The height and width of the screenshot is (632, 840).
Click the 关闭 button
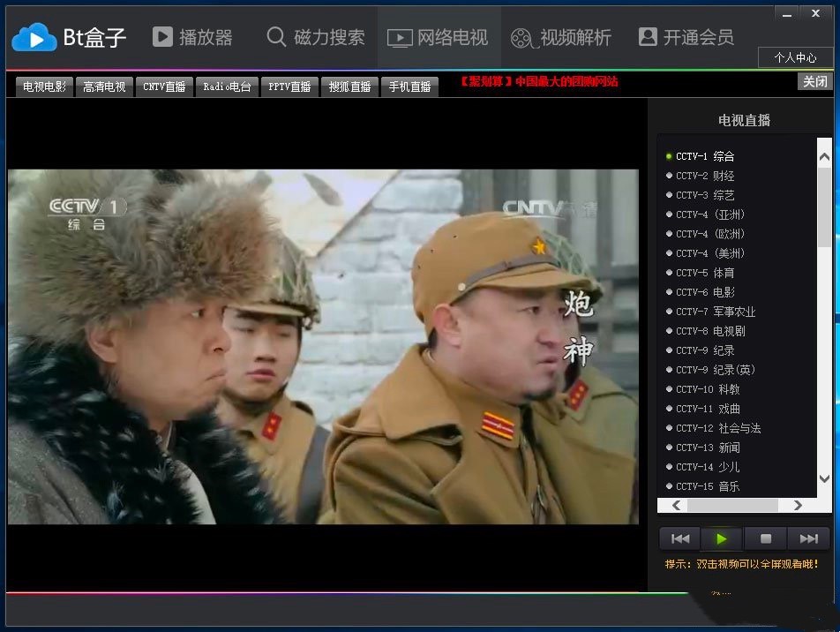point(814,81)
